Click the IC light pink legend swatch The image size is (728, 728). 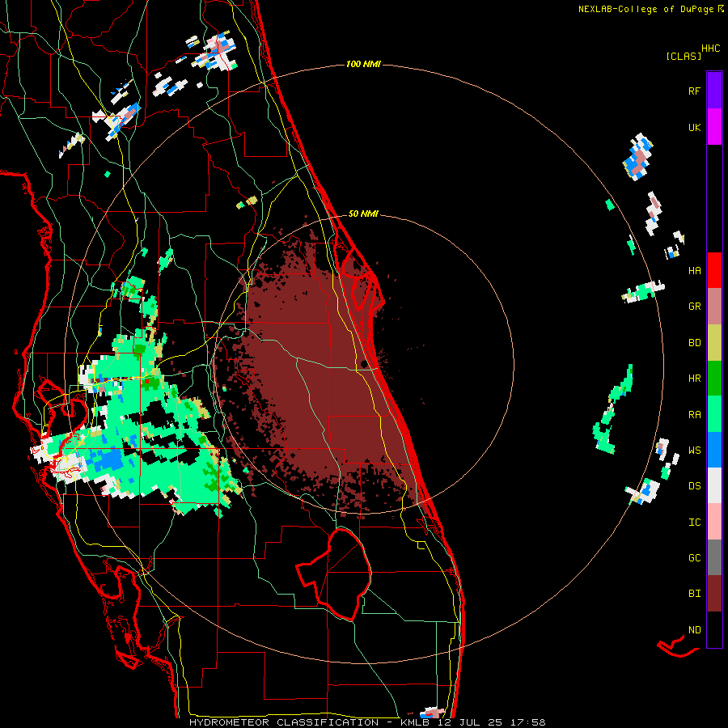[x=714, y=522]
